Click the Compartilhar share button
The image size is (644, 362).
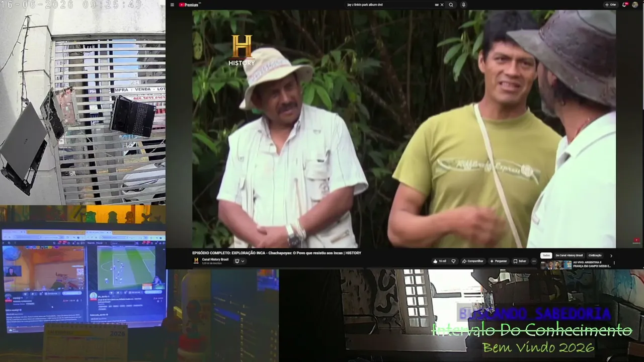(473, 261)
